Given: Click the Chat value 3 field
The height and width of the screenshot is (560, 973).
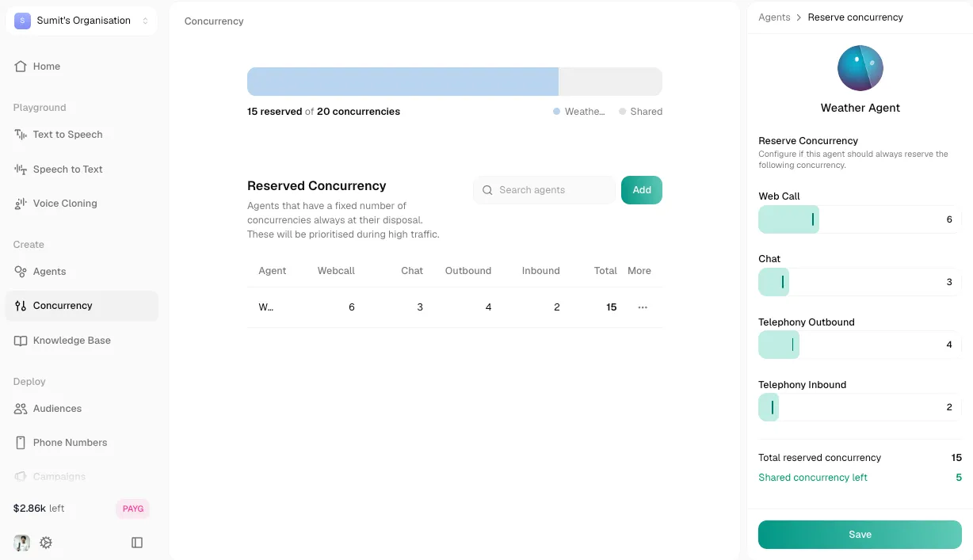Looking at the screenshot, I should (x=949, y=282).
